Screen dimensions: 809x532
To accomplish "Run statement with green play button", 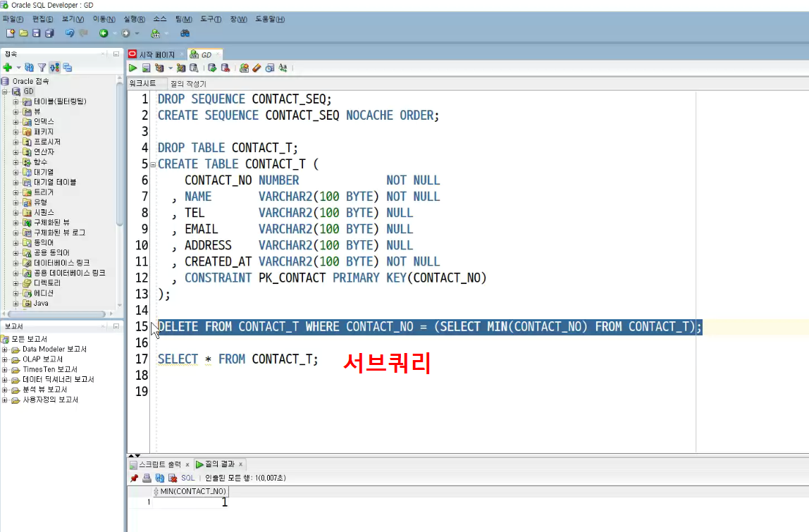I will tap(133, 68).
